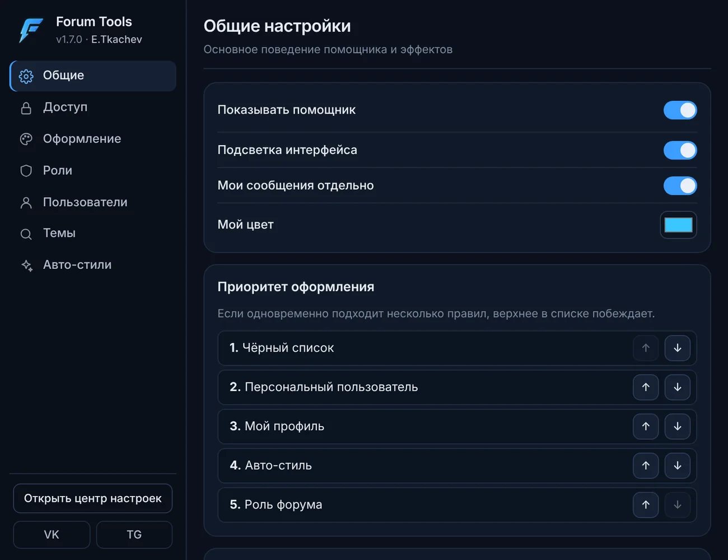Go to the Доступ section
Image resolution: width=728 pixels, height=560 pixels.
[x=93, y=108]
